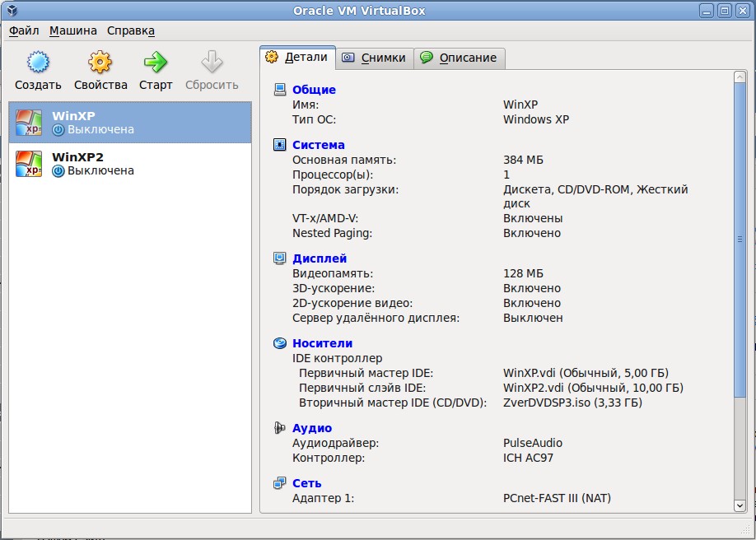Click the details vertical scrollbar thumb

tap(740, 240)
